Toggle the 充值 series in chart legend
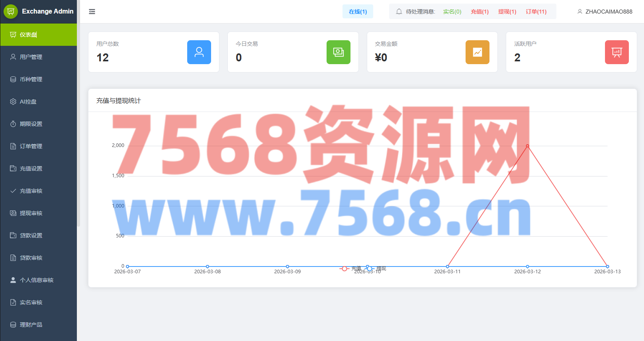Image resolution: width=644 pixels, height=341 pixels. (350, 268)
